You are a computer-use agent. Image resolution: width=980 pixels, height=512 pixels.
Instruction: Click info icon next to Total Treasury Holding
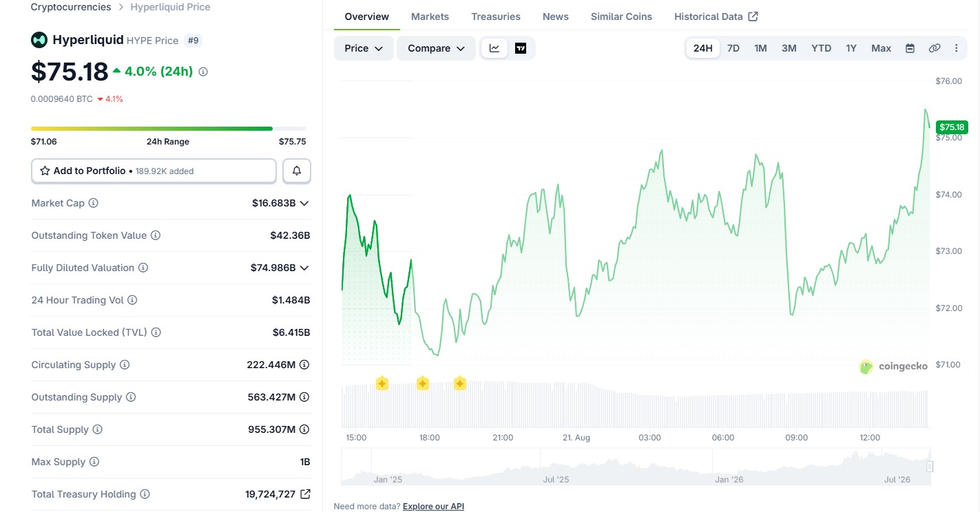(x=145, y=494)
